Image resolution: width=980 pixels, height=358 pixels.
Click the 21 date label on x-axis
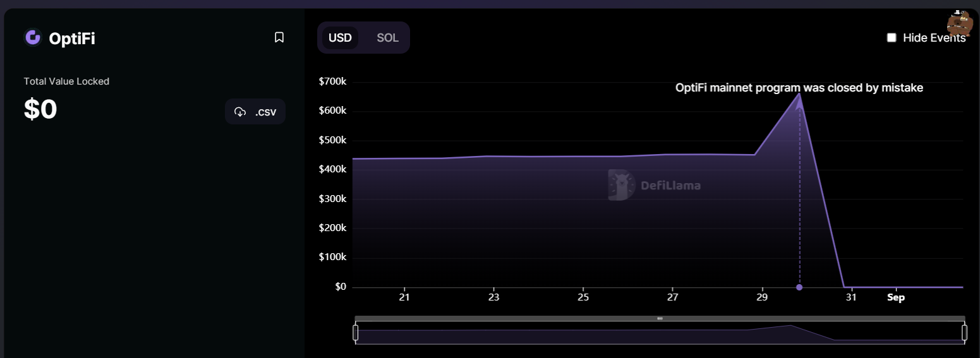tap(404, 297)
